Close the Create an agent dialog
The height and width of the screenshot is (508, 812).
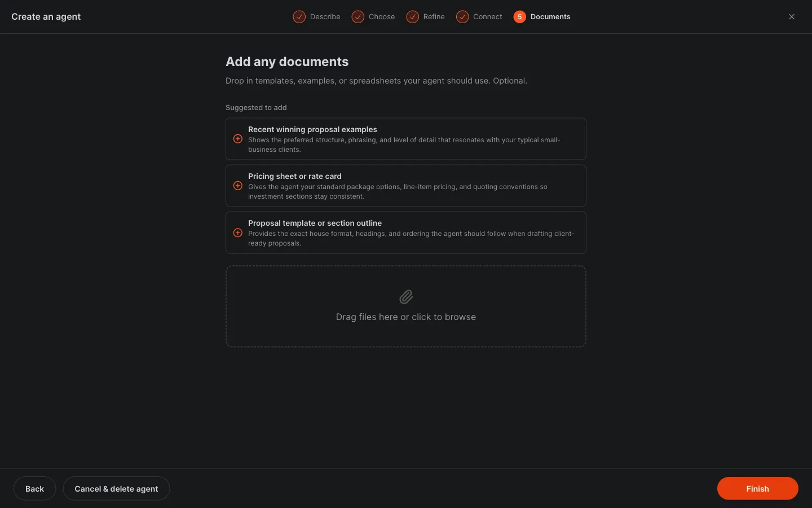click(792, 17)
